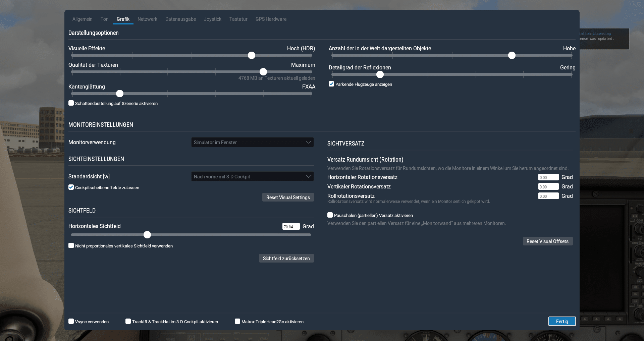Click the Kantenglättung slider handle

click(120, 94)
